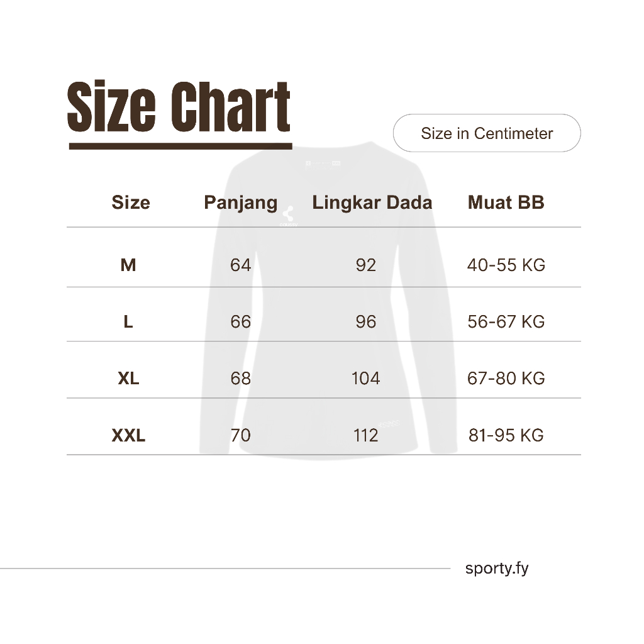644x644 pixels.
Task: Click the Lingkar Dada value 112
Action: (365, 435)
